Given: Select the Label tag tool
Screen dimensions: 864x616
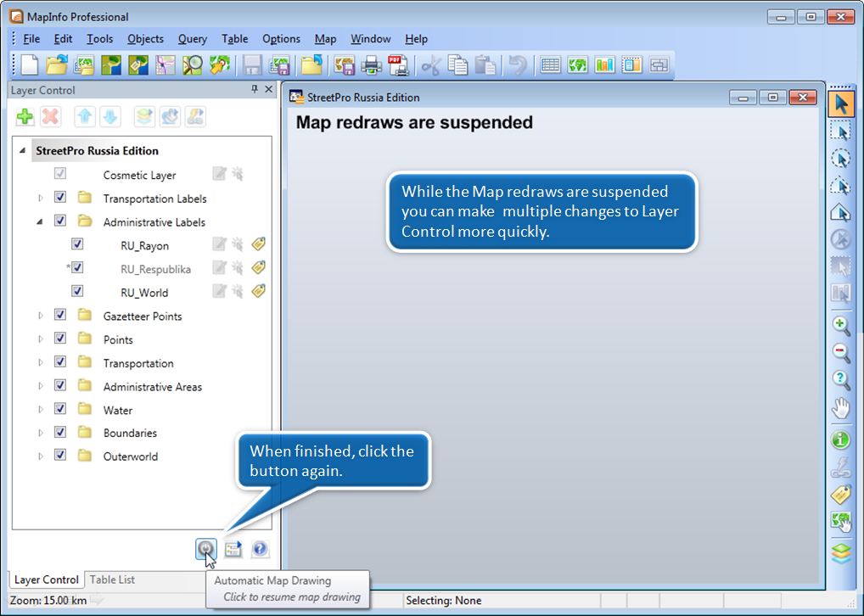Looking at the screenshot, I should [x=841, y=494].
